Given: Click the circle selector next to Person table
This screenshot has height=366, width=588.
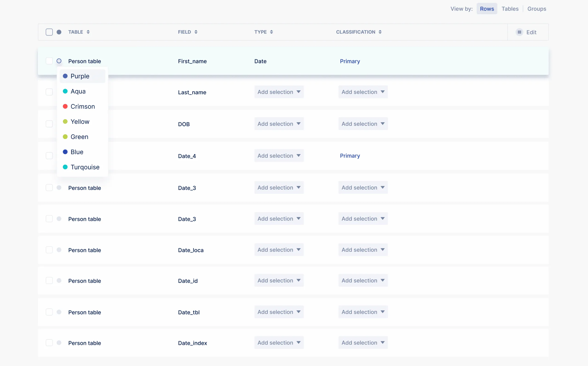Looking at the screenshot, I should tap(59, 61).
